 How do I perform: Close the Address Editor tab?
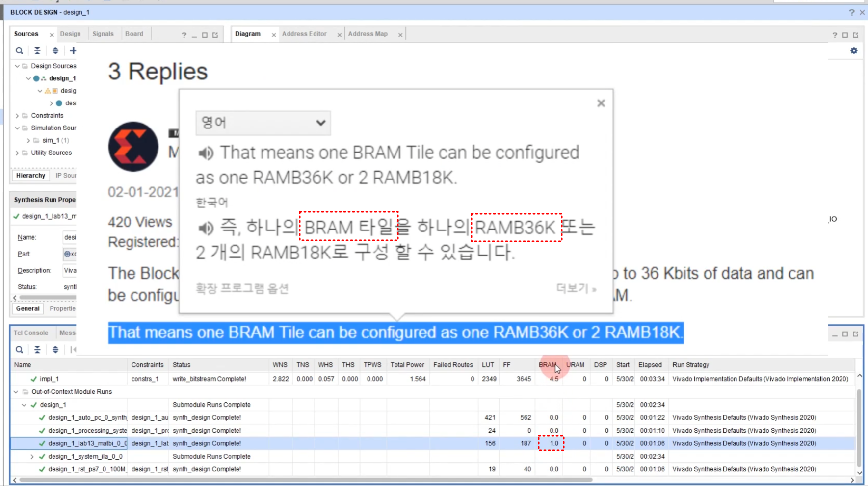[339, 35]
